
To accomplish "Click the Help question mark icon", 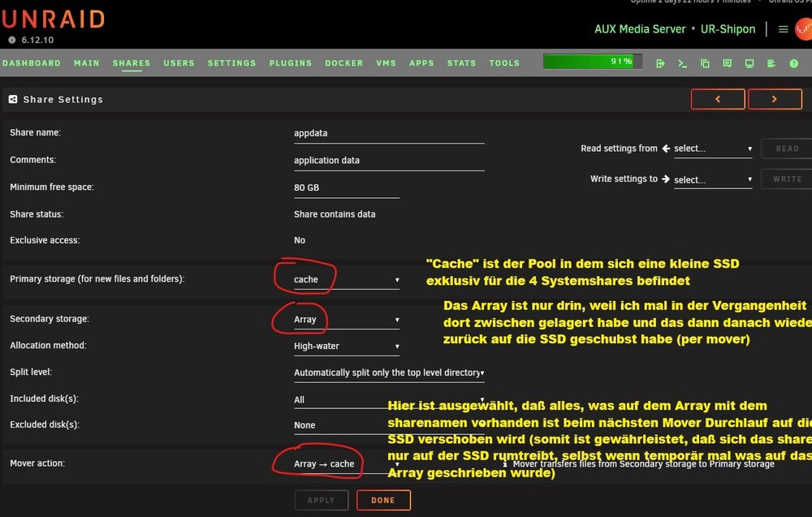I will (793, 63).
